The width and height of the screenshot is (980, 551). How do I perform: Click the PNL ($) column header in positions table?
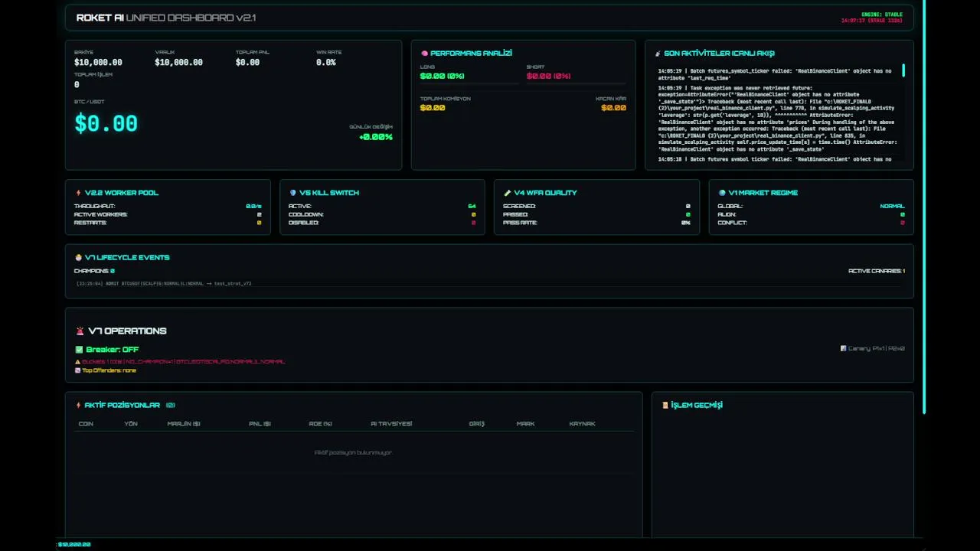260,424
